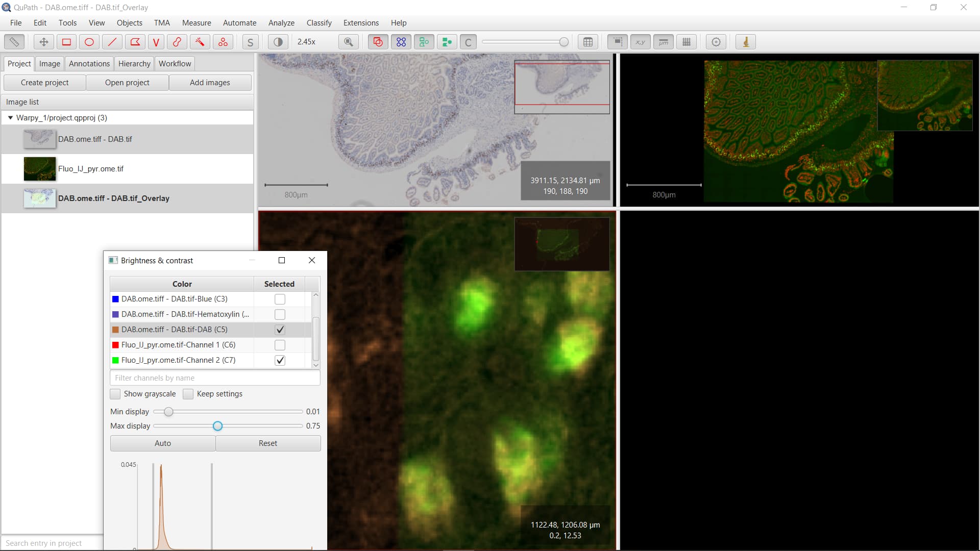Enable the DAB.tif-Blue (C3) channel checkbox
Screen dimensions: 980x551
[279, 299]
